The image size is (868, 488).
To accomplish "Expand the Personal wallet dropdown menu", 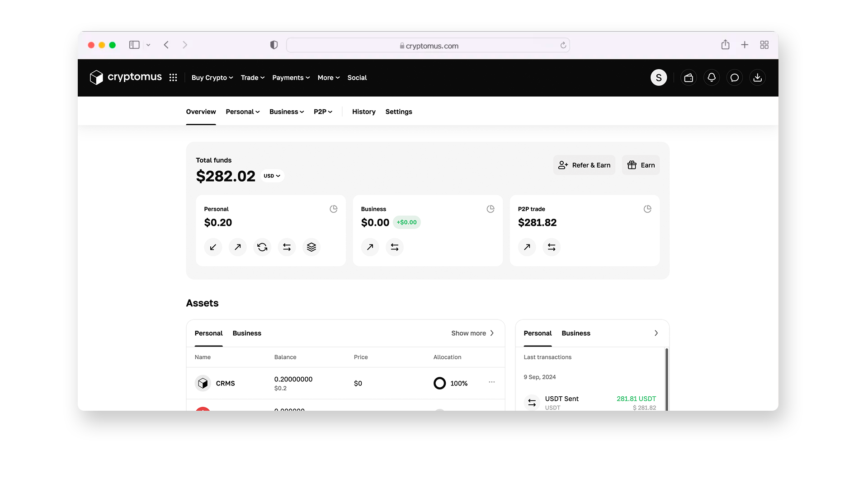I will pos(242,112).
